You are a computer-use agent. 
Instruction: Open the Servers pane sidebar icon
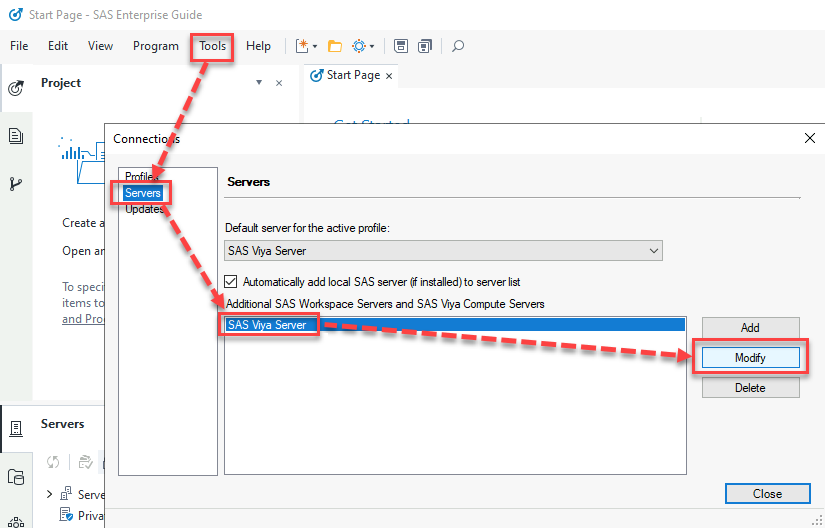coord(16,429)
